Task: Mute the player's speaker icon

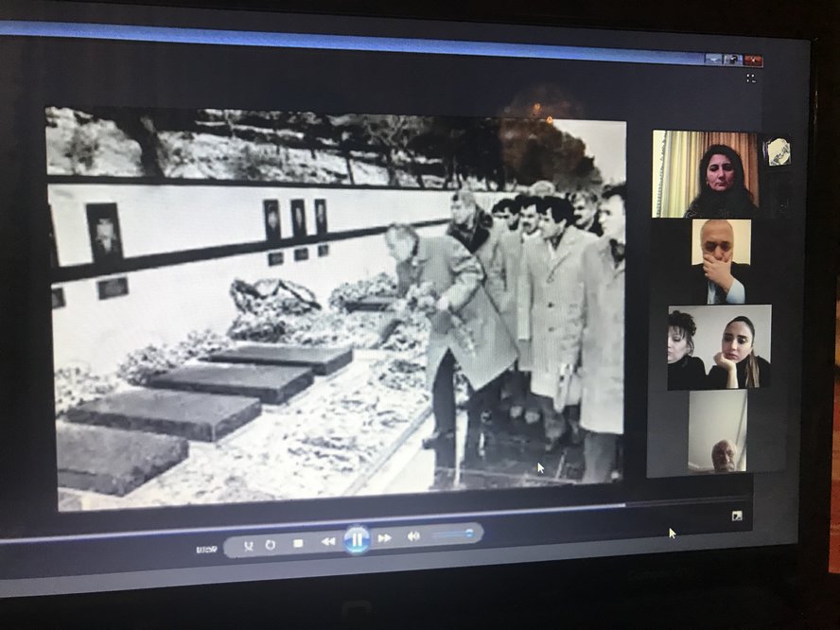Action: [x=413, y=536]
